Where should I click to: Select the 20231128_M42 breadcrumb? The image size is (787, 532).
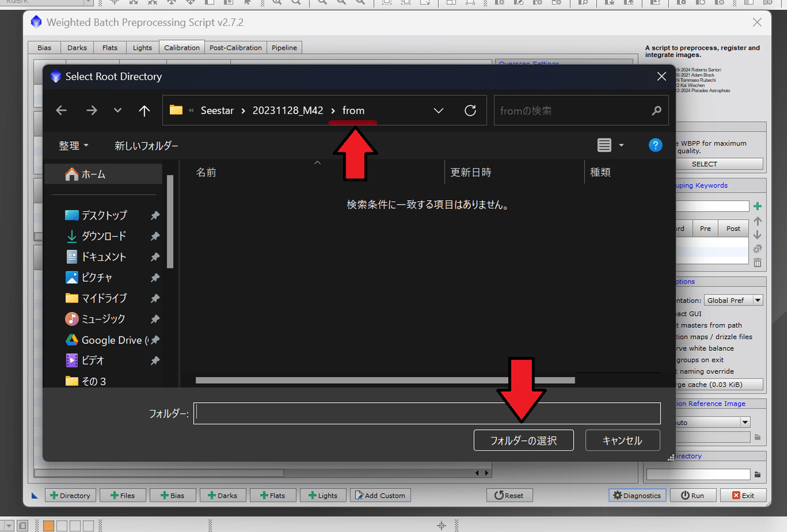(x=288, y=111)
